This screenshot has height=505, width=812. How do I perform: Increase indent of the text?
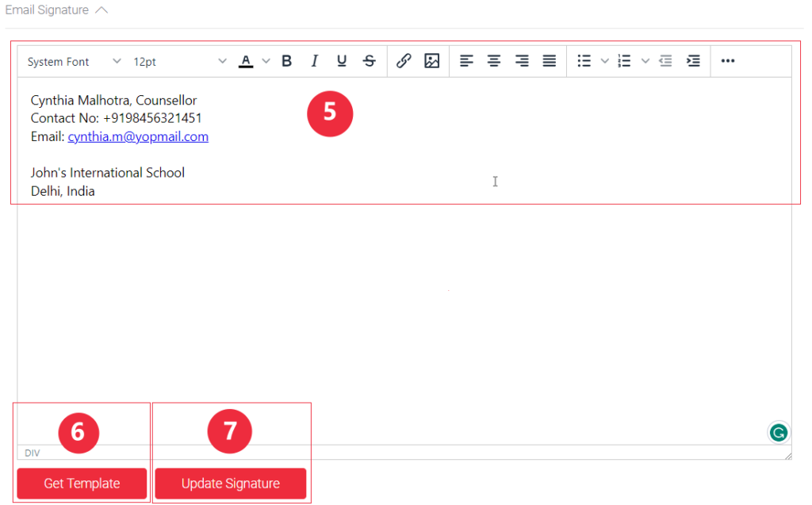click(x=693, y=61)
